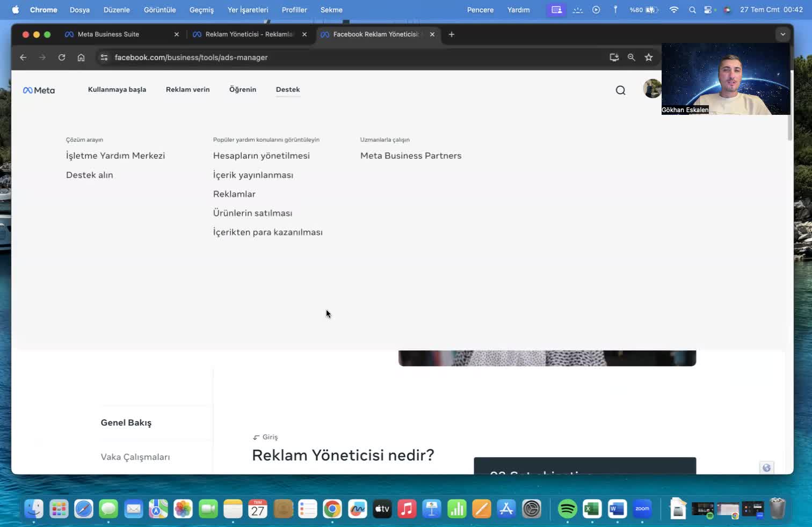Click install app icon in address bar
812x527 pixels.
(614, 57)
